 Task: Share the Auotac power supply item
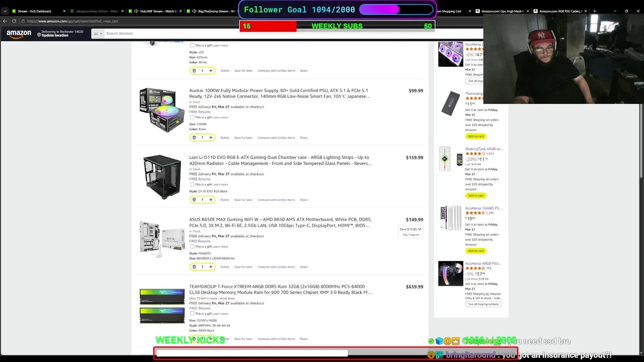[x=304, y=138]
